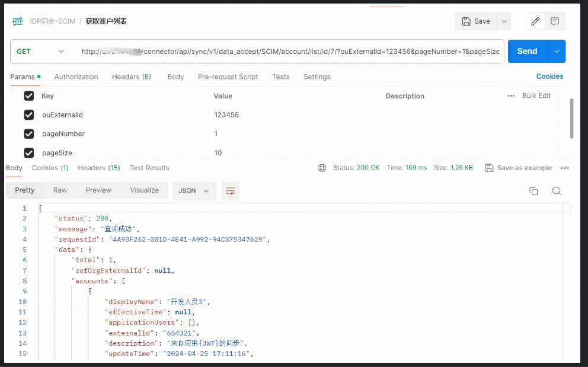Click the params table vertical scrollbar
Viewport: 588px width, 367px height.
point(571,119)
